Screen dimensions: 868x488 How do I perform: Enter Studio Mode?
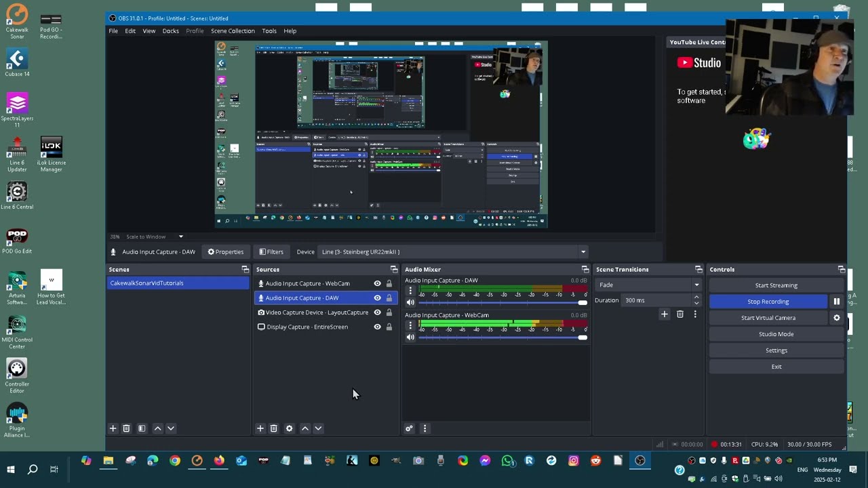pos(776,334)
